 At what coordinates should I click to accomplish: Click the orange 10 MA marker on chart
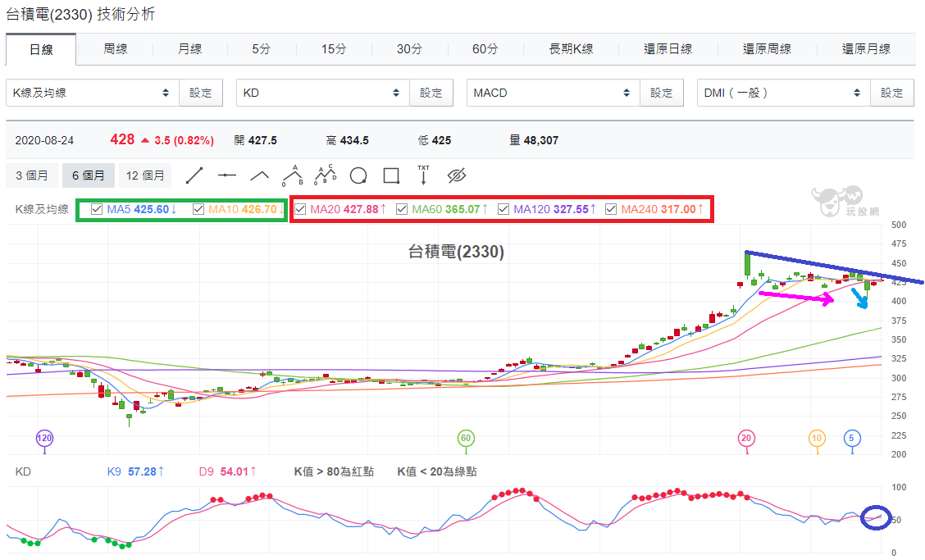(817, 439)
